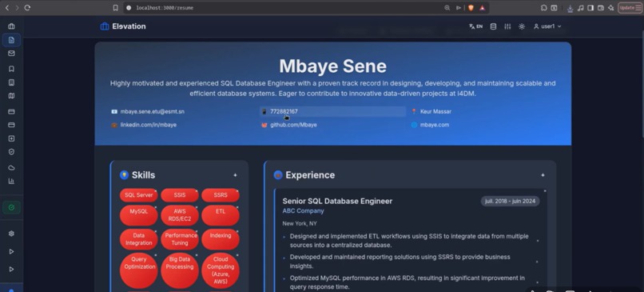Viewport: 644px width, 292px height.
Task: Select the Data Integration skill tag
Action: 138,239
